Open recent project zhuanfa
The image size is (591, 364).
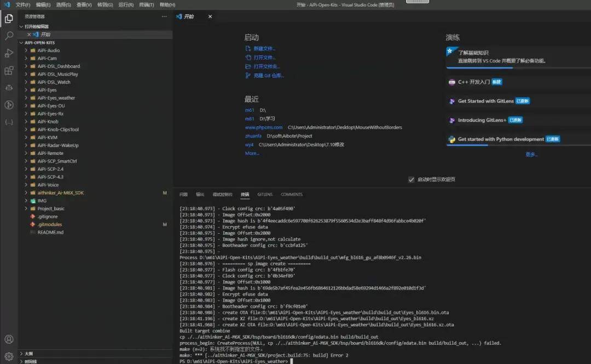[x=253, y=136]
